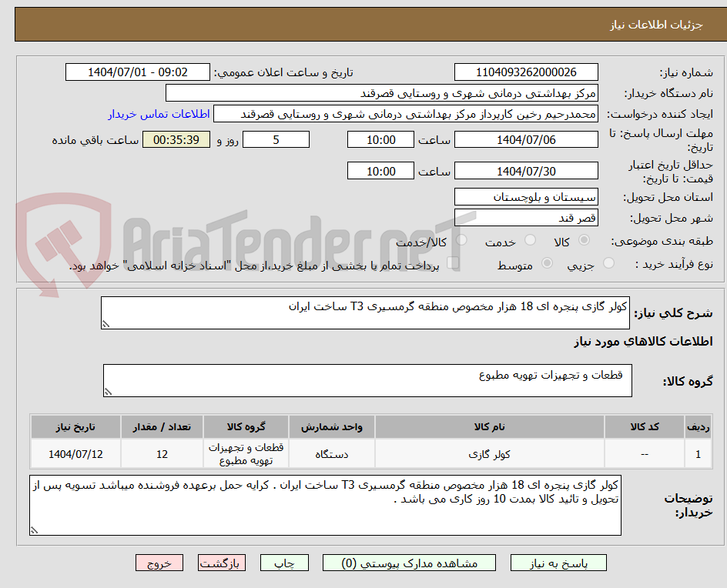Click the days field showing 5
727x588 pixels.
(x=276, y=139)
